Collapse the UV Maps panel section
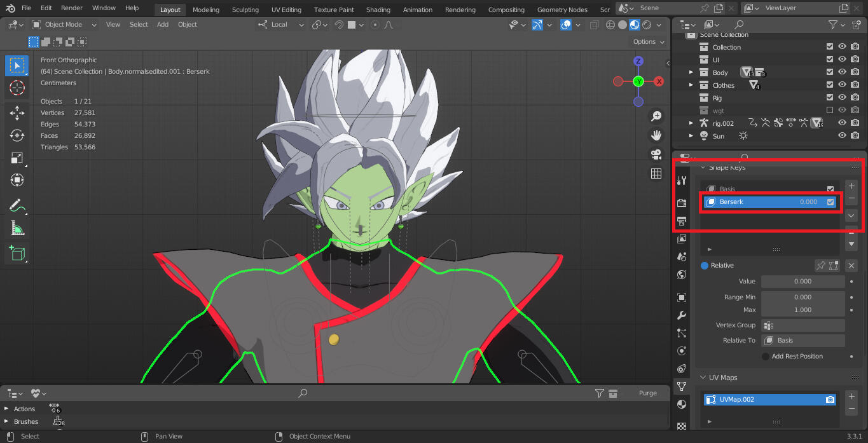The image size is (868, 443). tap(703, 378)
